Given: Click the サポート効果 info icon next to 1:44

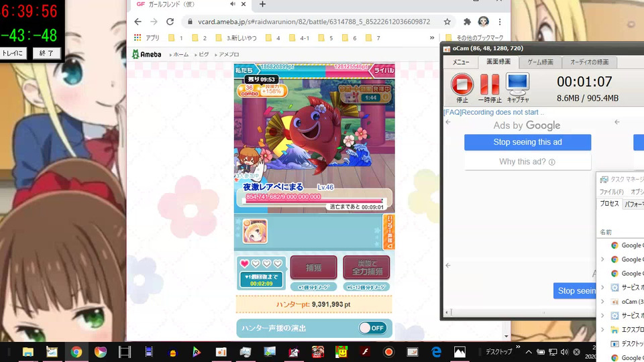Looking at the screenshot, I should [x=385, y=98].
